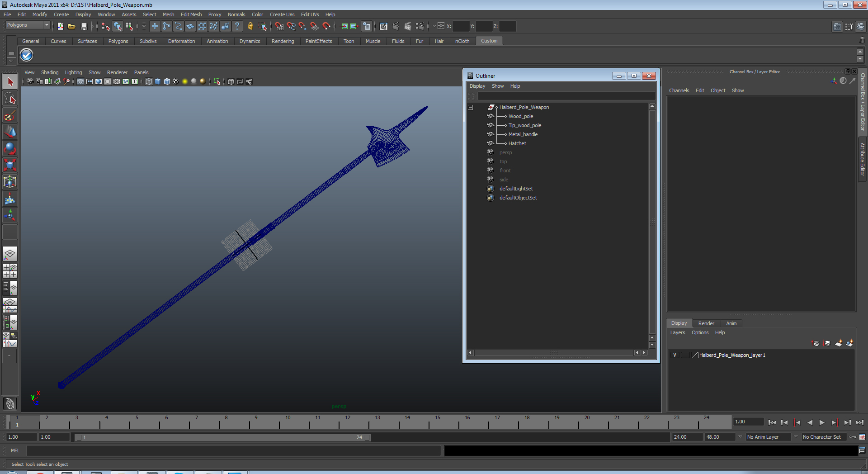Toggle visibility V of Halberd_Pole_Weapon_layer1

tap(675, 355)
